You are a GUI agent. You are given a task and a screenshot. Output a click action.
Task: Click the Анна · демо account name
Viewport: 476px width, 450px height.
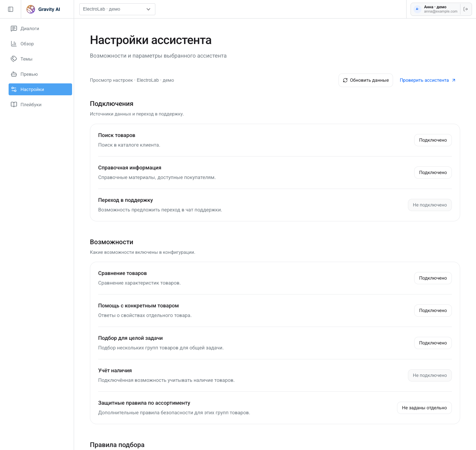click(x=435, y=7)
